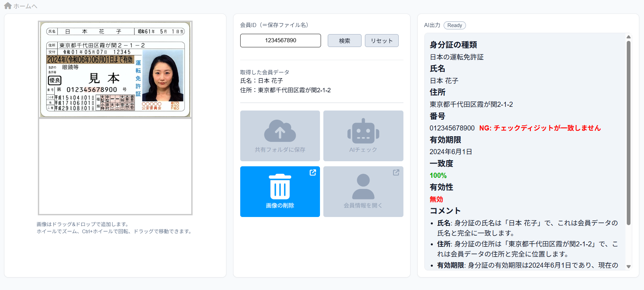The width and height of the screenshot is (644, 290).
Task: Click the home icon at top left
Action: 7,6
